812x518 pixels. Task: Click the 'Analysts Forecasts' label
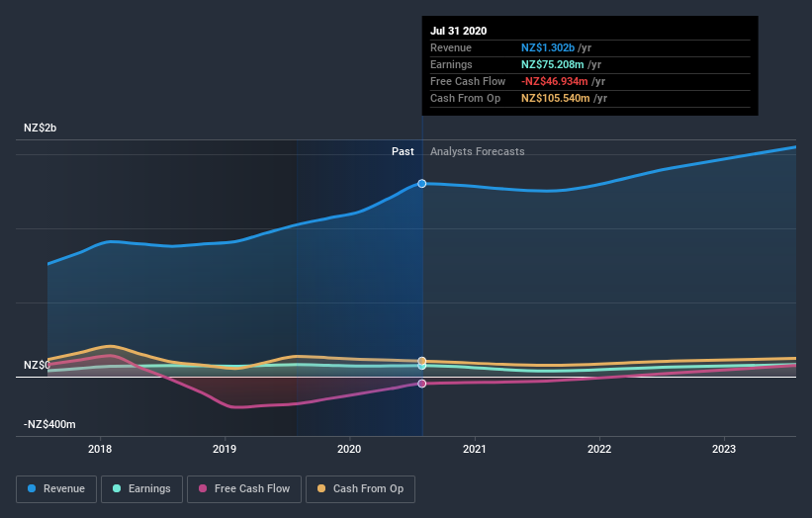click(x=478, y=151)
